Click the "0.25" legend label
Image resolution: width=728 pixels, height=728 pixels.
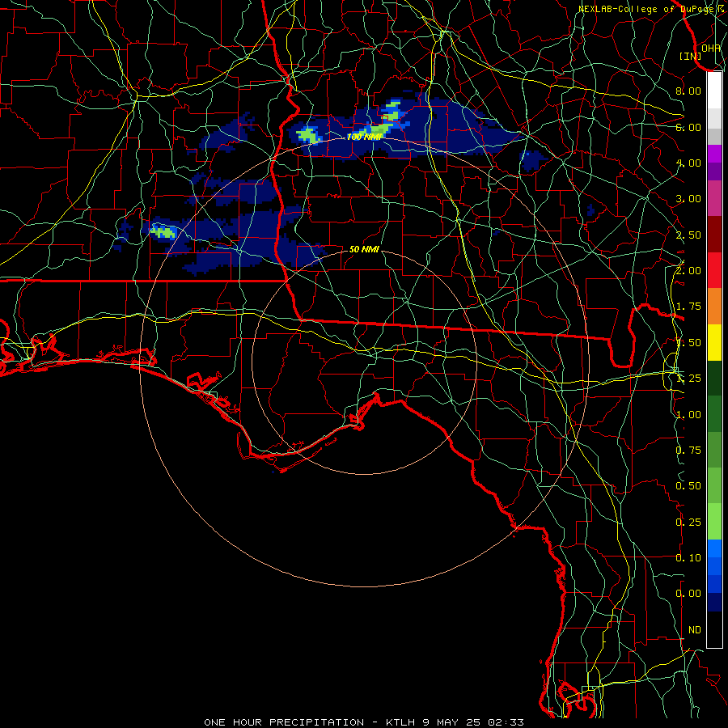click(688, 523)
